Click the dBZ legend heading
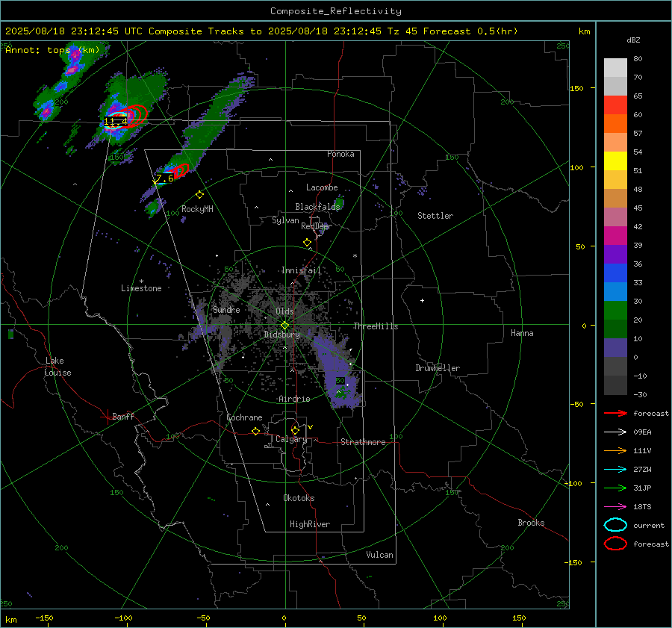The image size is (672, 628). click(633, 40)
